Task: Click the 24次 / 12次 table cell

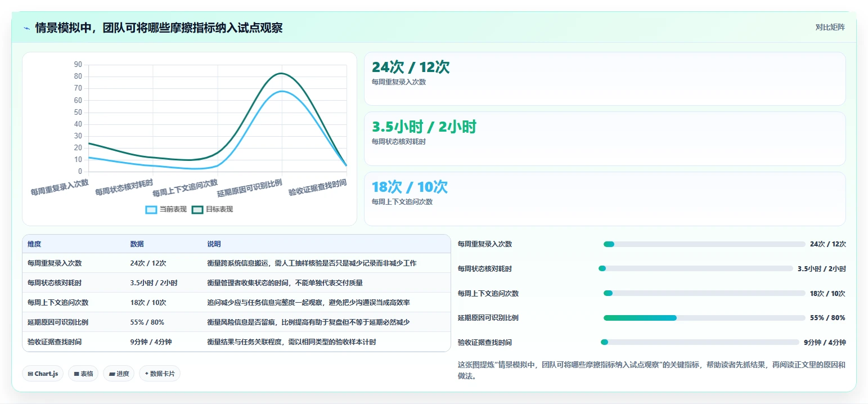Action: tap(149, 263)
